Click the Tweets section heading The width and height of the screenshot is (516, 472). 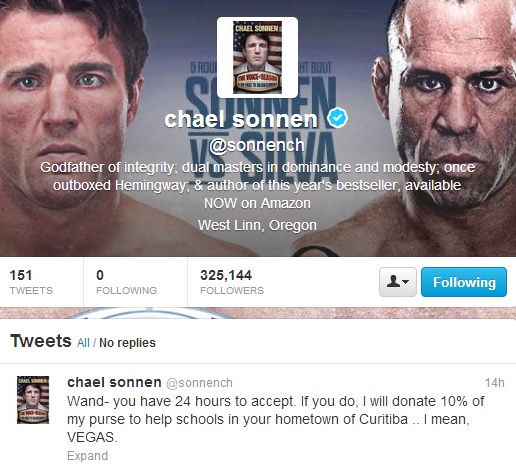(41, 341)
